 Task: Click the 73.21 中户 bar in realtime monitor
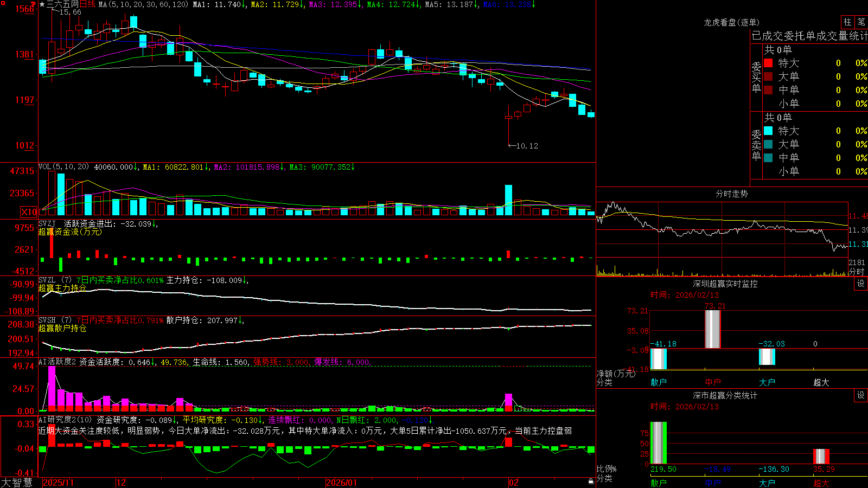pyautogui.click(x=713, y=329)
